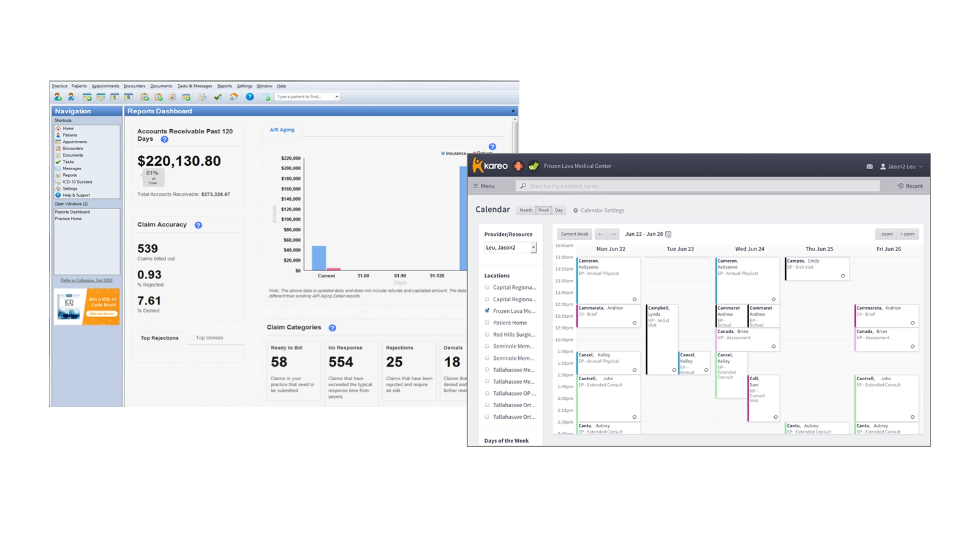Enable the Red Hills Surgic... location
Screen dimensions: 980x551
point(488,334)
